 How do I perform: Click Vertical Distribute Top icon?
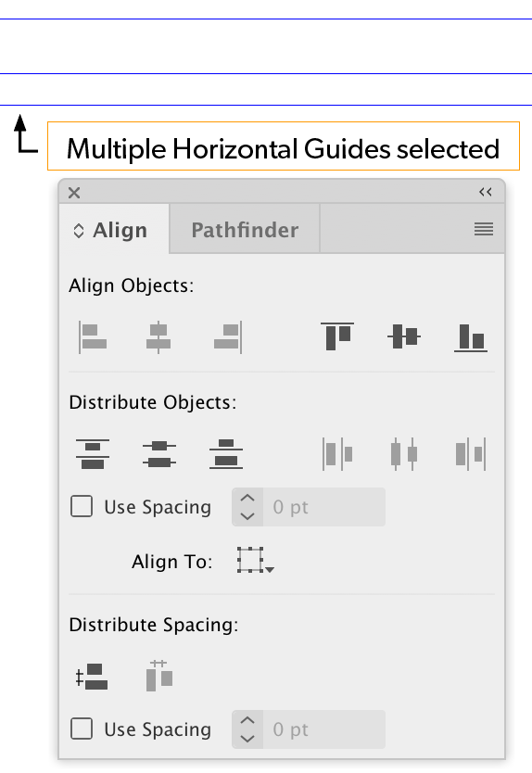click(x=93, y=454)
